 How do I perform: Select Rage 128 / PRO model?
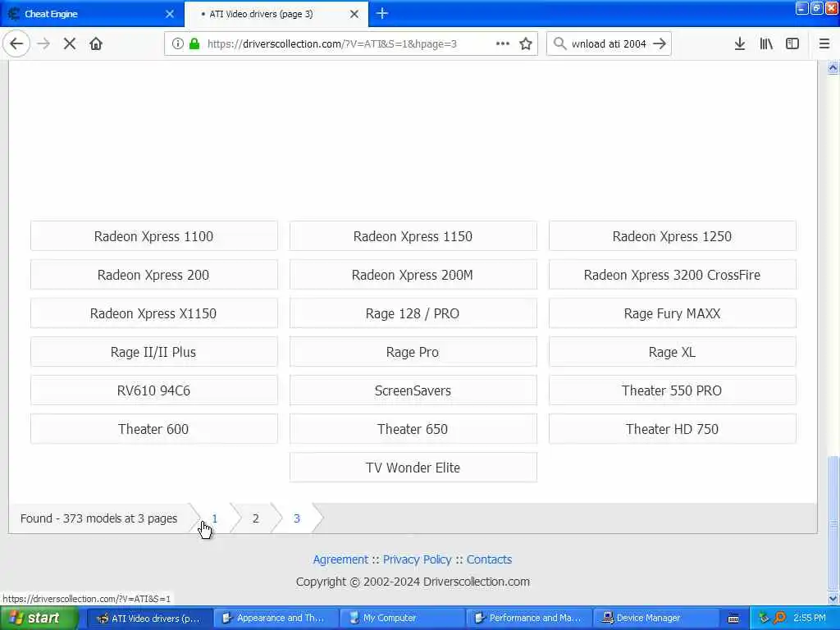coord(413,313)
